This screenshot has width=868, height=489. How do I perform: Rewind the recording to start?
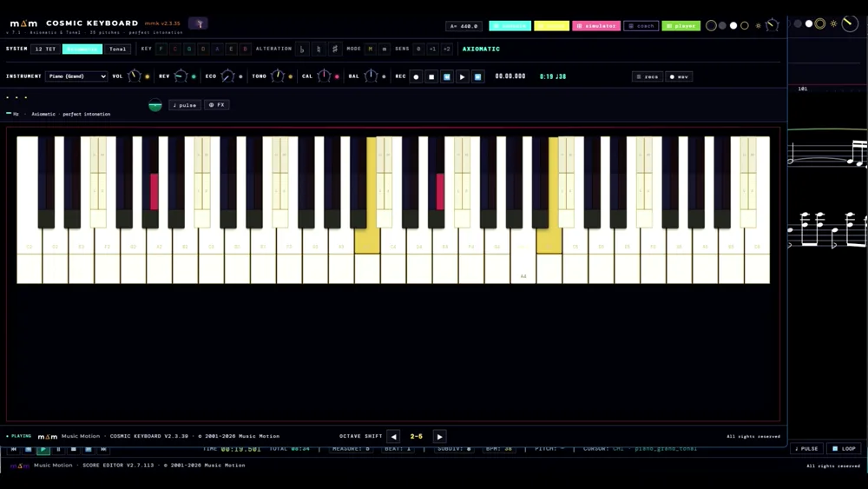(x=447, y=76)
